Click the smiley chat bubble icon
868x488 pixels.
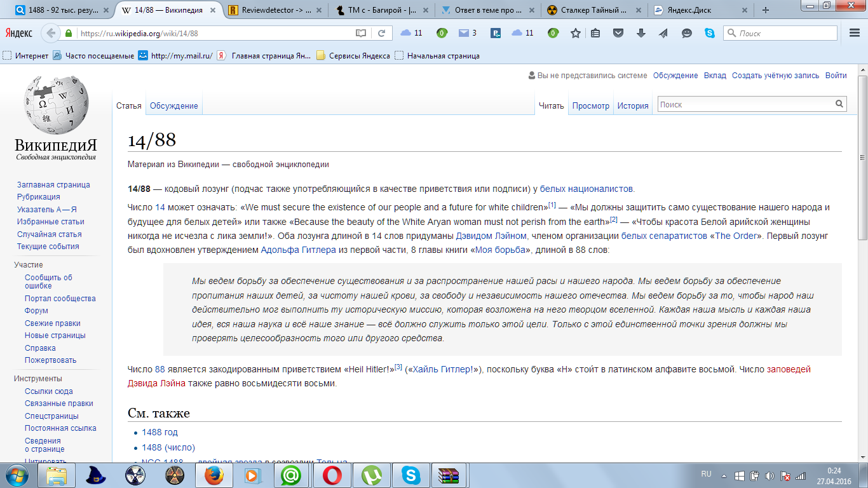687,33
